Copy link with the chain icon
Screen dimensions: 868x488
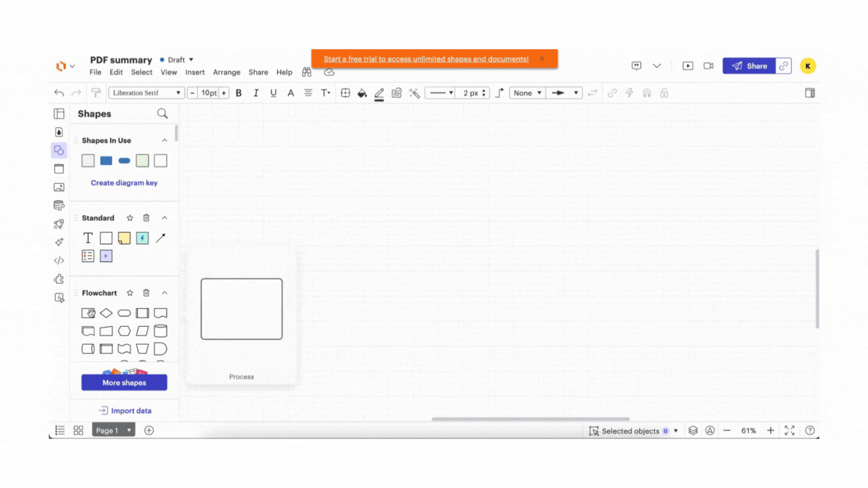click(x=784, y=66)
